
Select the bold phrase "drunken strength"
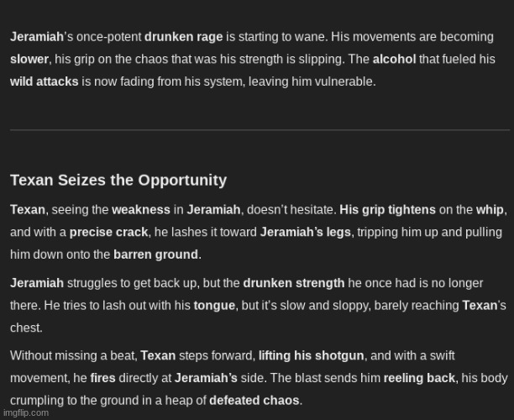(294, 283)
